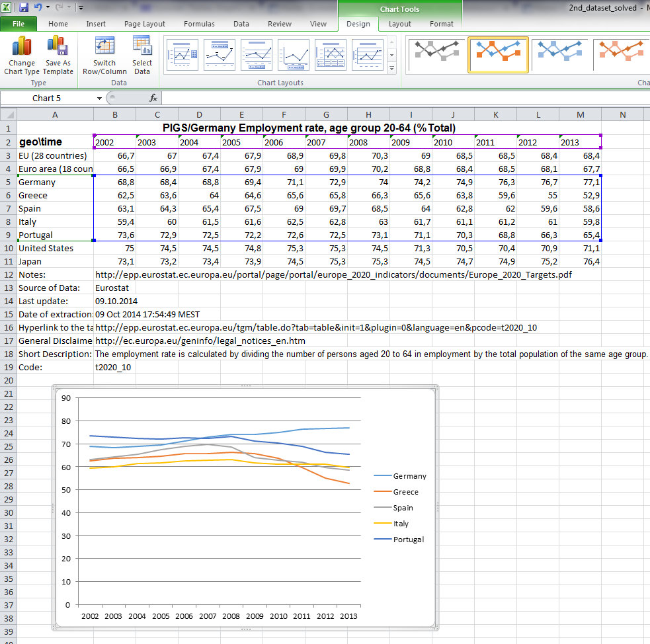Open the Select Data dialog
Image resolution: width=650 pixels, height=644 pixels.
tap(142, 56)
